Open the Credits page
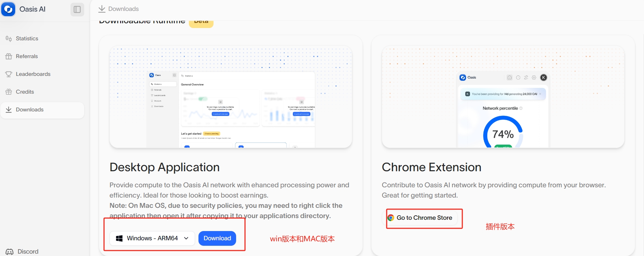Screen dimensions: 644x256 click(x=42, y=92)
